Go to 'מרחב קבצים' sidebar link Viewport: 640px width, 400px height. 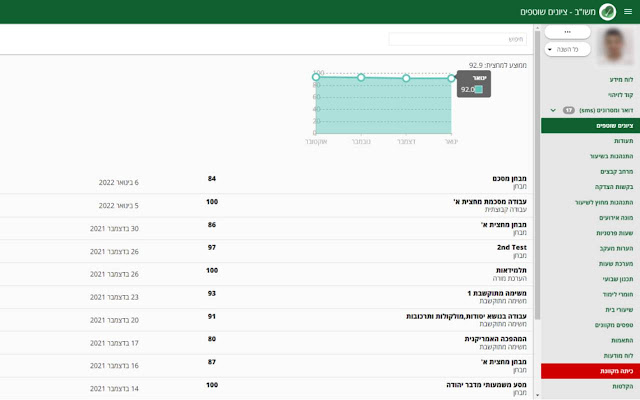pyautogui.click(x=616, y=171)
